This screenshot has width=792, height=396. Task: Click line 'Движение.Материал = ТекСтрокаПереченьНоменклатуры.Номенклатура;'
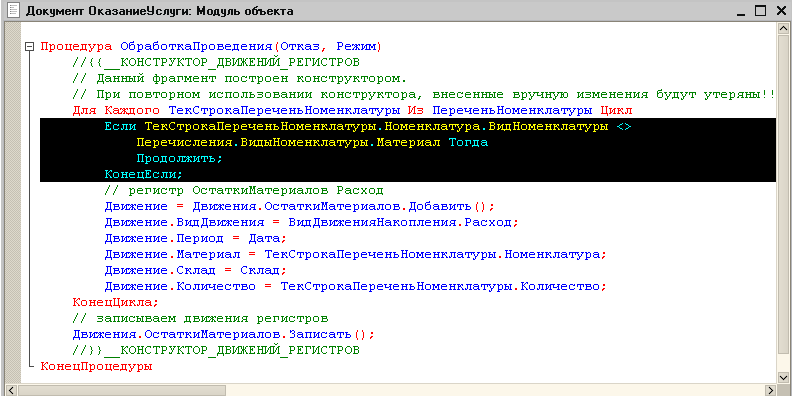pos(356,255)
